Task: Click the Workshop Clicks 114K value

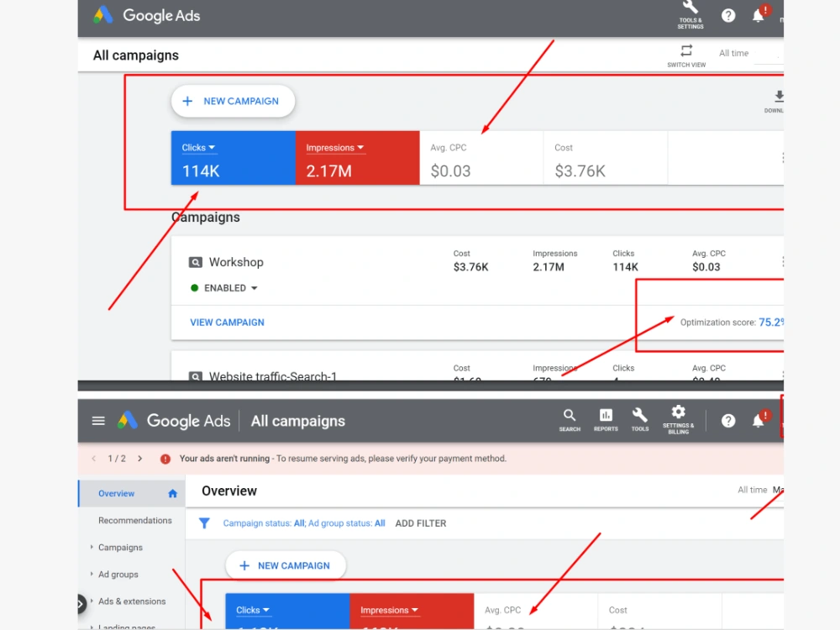Action: (x=625, y=267)
